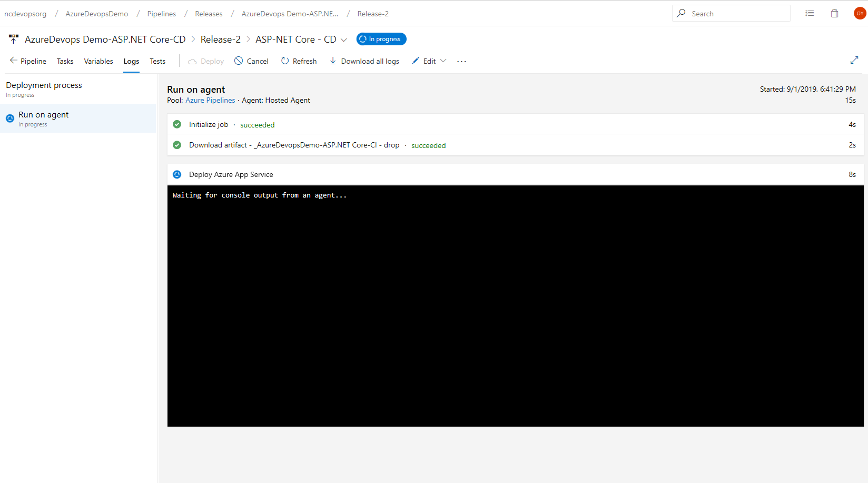Viewport: 868px width, 483px height.
Task: Open the user profile avatar
Action: point(860,13)
